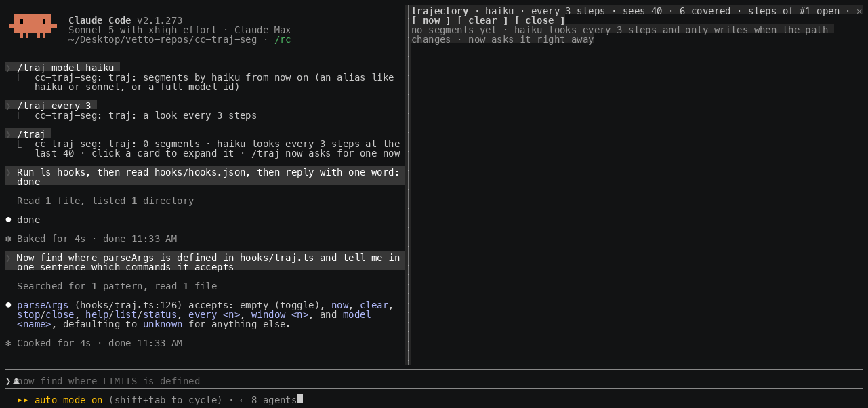The height and width of the screenshot is (408, 868).
Task: Click the green /rc path suffix
Action: (283, 39)
